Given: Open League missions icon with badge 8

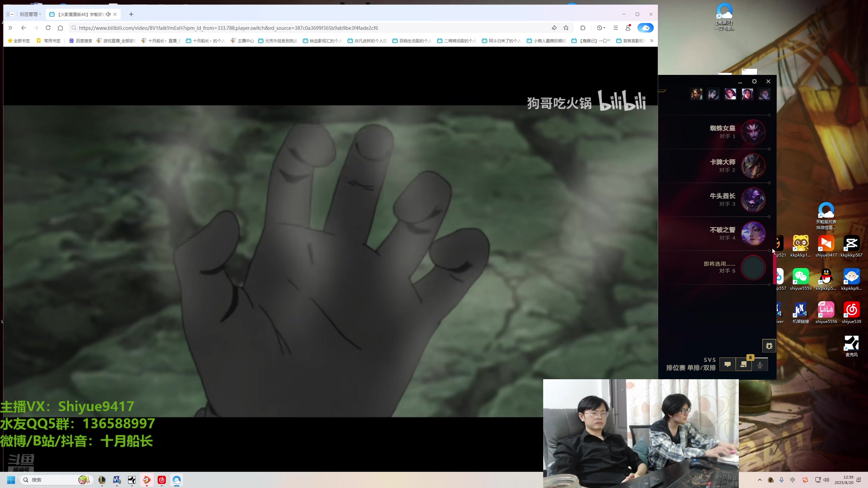Looking at the screenshot, I should (x=744, y=364).
